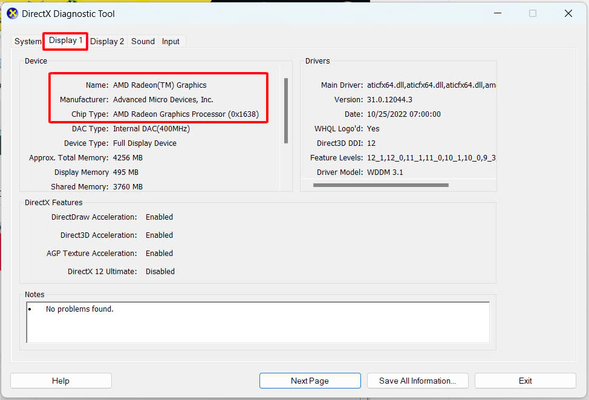Open the Display 2 tab
This screenshot has width=589, height=400.
107,41
